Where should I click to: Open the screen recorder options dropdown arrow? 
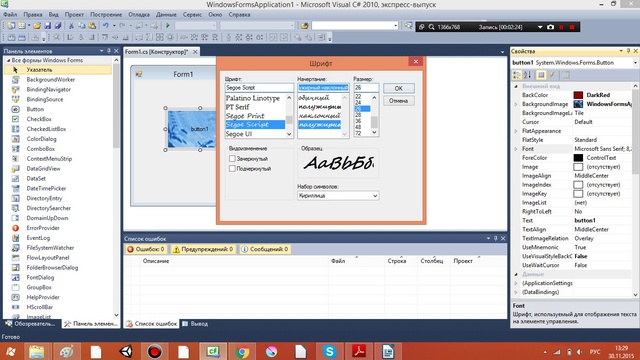point(540,27)
